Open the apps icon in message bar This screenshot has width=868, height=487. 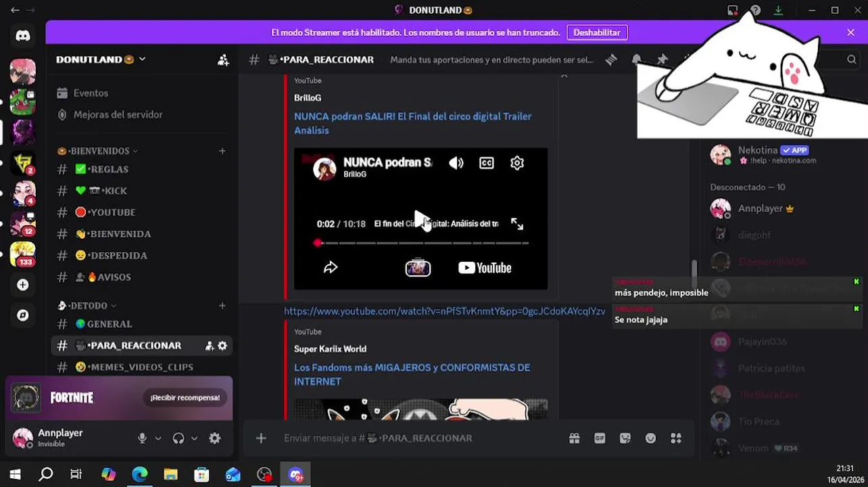click(x=676, y=438)
